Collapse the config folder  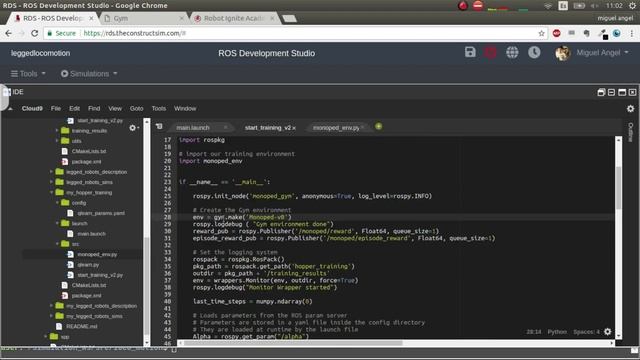(57, 203)
